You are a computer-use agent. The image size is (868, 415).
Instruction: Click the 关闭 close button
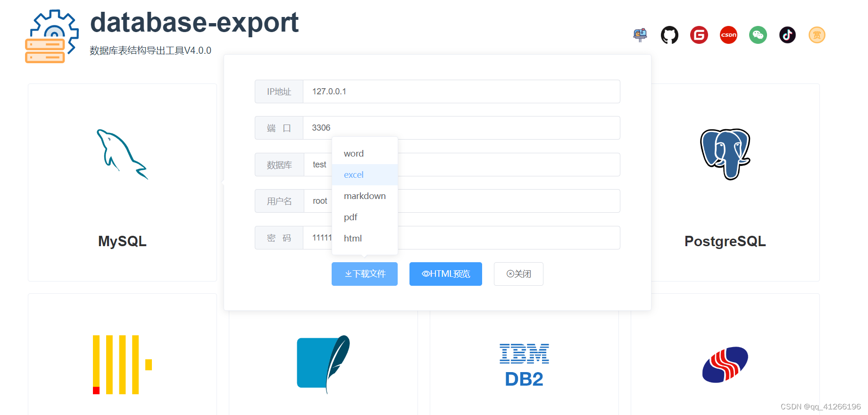(x=518, y=274)
